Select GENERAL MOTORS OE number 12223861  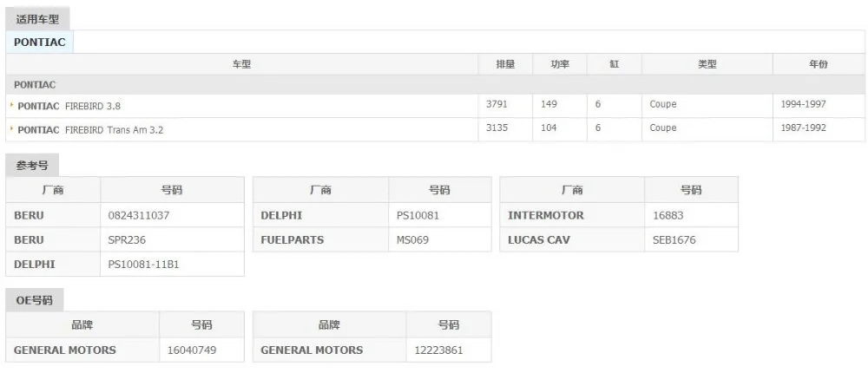[438, 350]
